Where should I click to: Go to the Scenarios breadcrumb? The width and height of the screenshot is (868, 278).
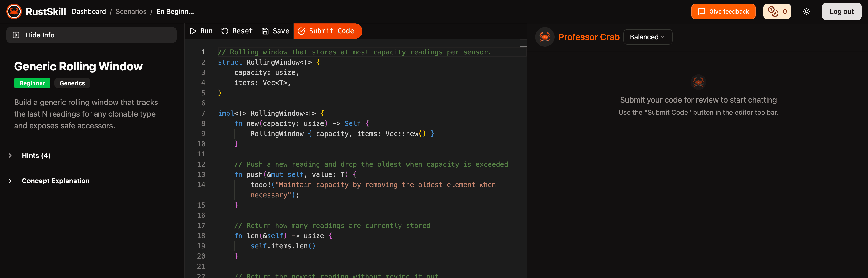(x=131, y=11)
